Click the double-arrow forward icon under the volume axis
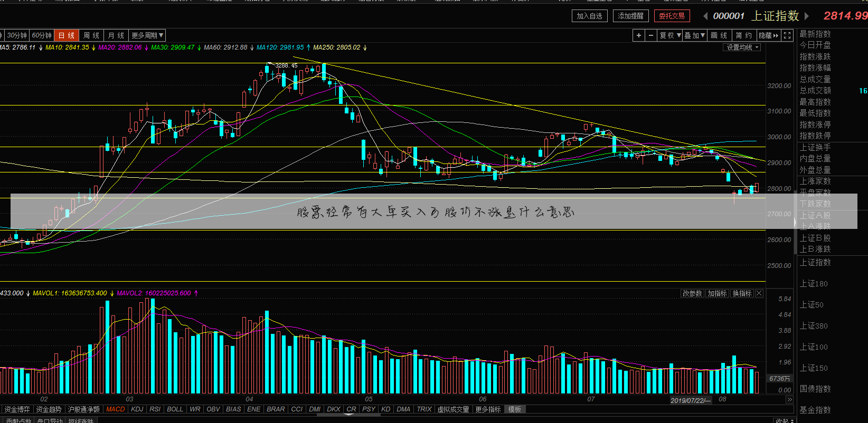The image size is (868, 423). 789,400
